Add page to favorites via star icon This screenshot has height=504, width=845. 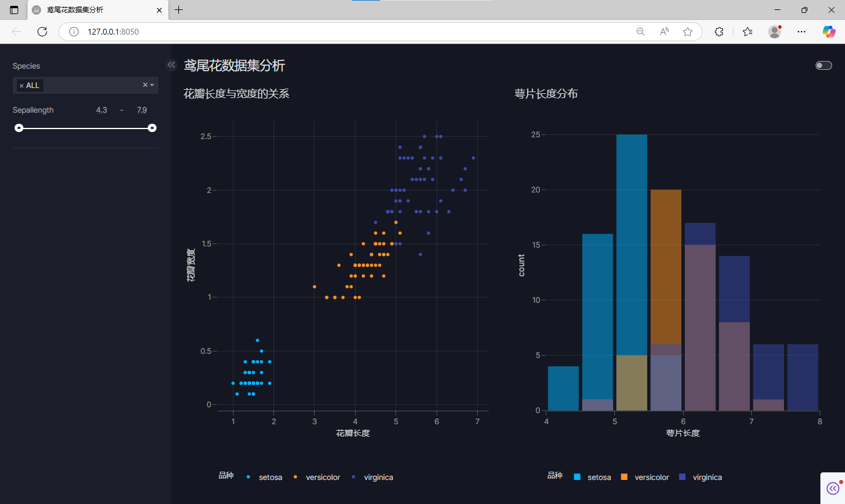(687, 31)
